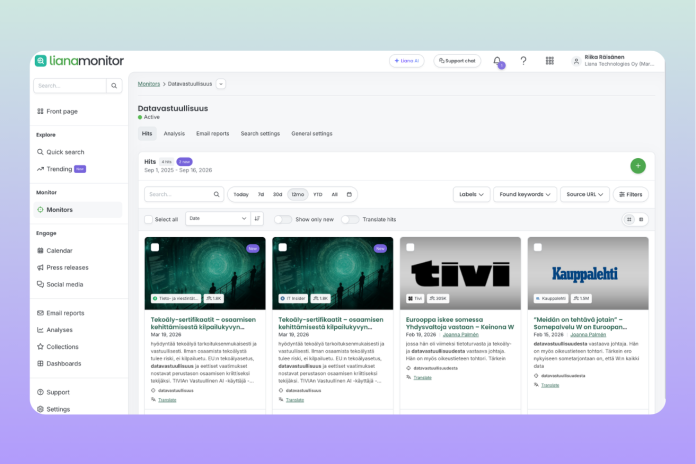The height and width of the screenshot is (464, 696).
Task: Click the lianamonitor logo
Action: tap(79, 61)
